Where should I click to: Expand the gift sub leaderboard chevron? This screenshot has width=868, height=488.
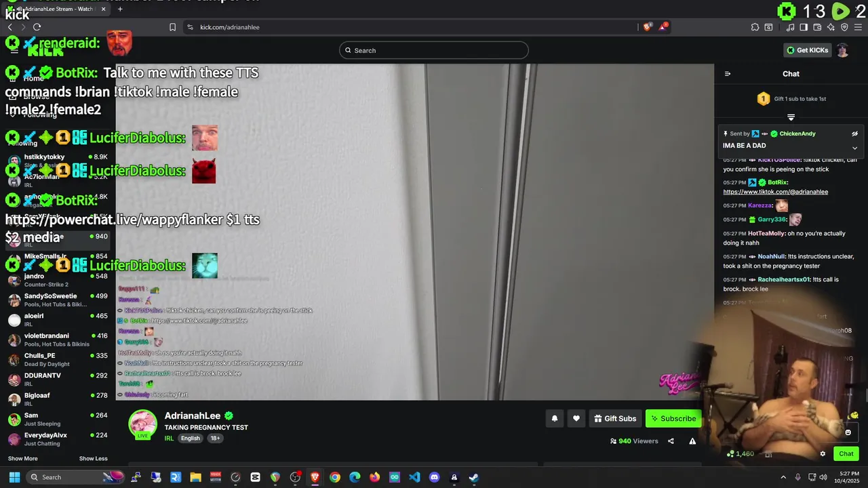[791, 117]
